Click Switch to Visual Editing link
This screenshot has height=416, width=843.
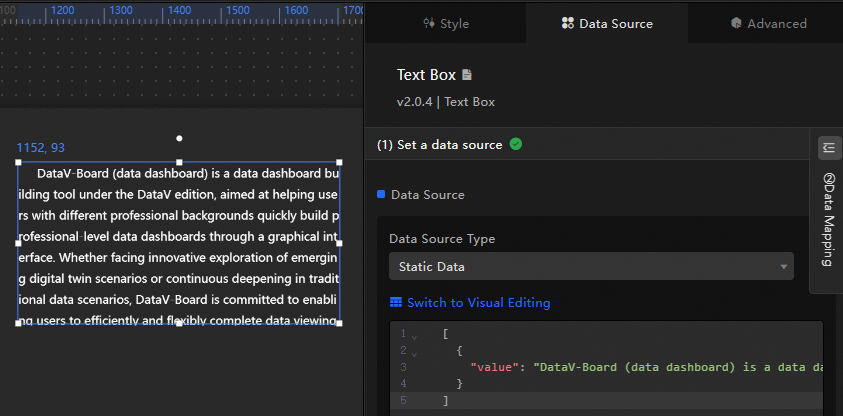[478, 303]
